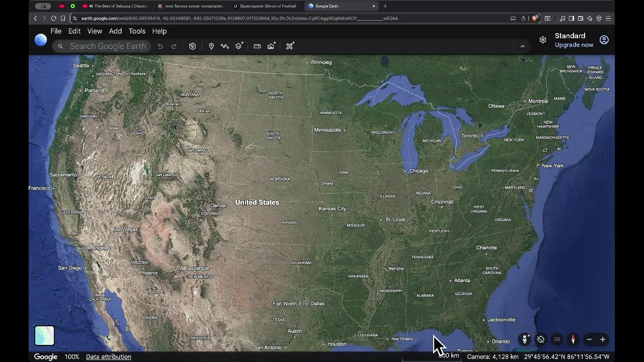
Task: Click the Redo arrow in toolbar
Action: [x=174, y=46]
